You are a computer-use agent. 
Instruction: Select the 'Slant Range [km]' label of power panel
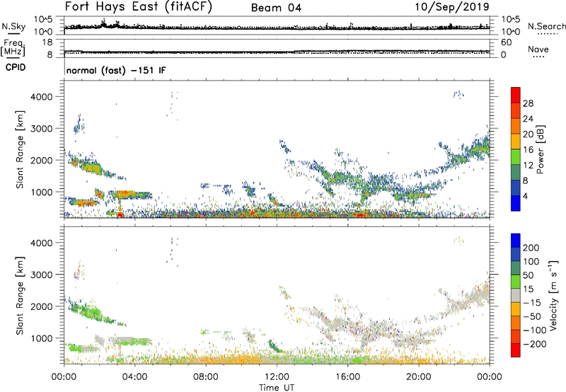[20, 149]
